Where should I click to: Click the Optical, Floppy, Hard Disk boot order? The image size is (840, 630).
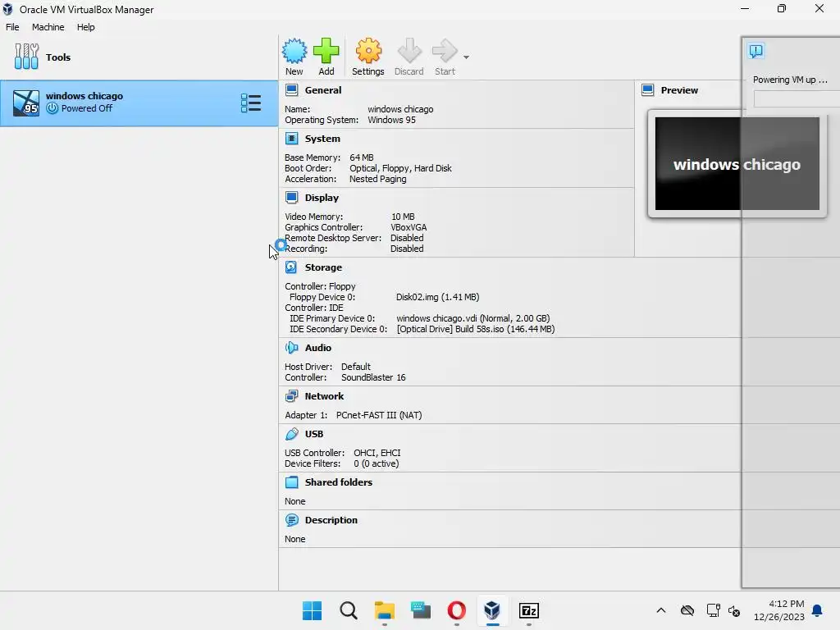(x=400, y=168)
